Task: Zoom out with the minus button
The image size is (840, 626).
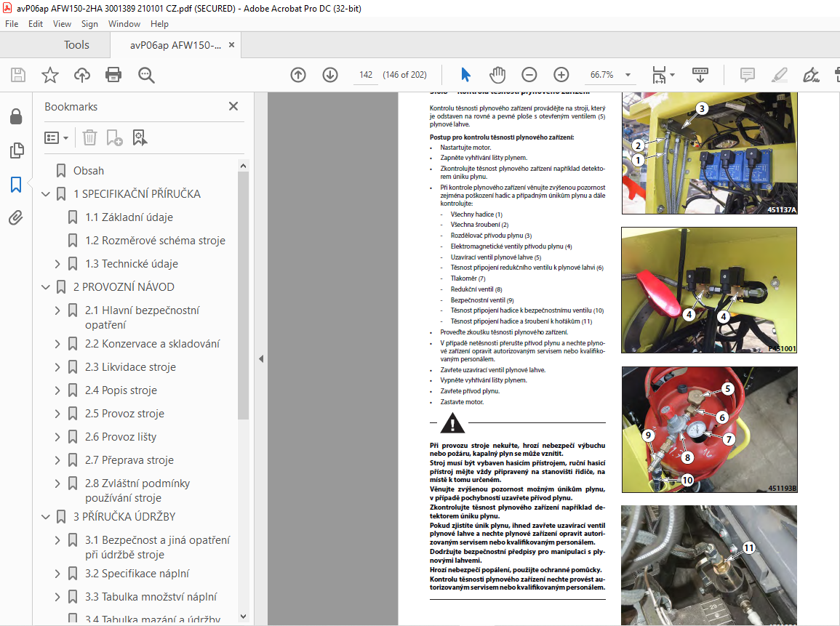Action: pyautogui.click(x=529, y=75)
